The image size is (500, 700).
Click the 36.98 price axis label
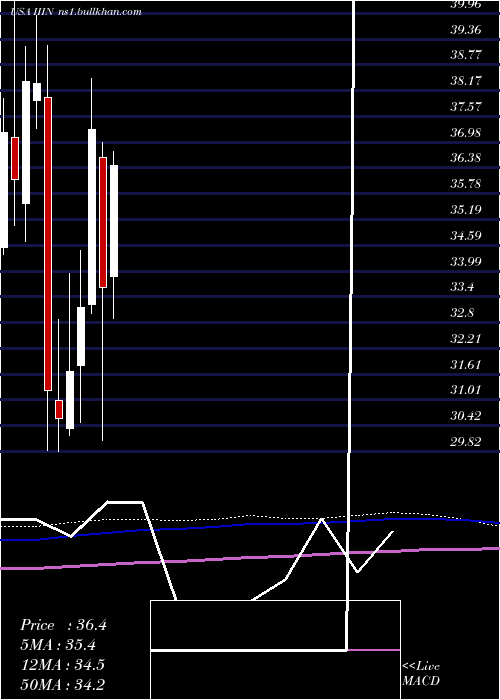[x=465, y=133]
